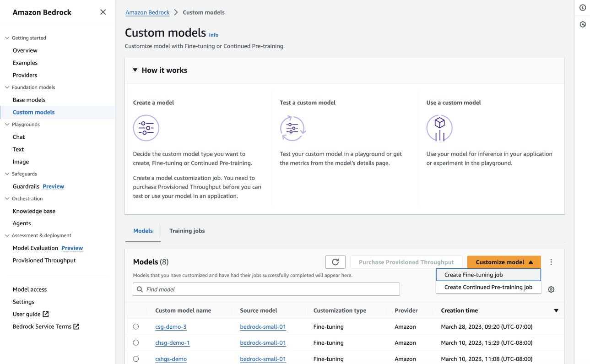Go to Base models
590x364 pixels.
[x=29, y=100]
